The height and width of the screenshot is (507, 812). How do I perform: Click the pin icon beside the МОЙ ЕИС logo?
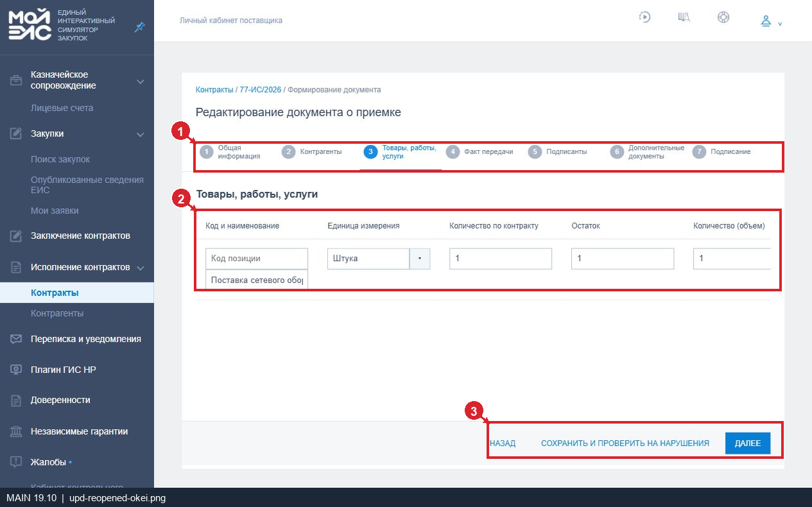139,27
